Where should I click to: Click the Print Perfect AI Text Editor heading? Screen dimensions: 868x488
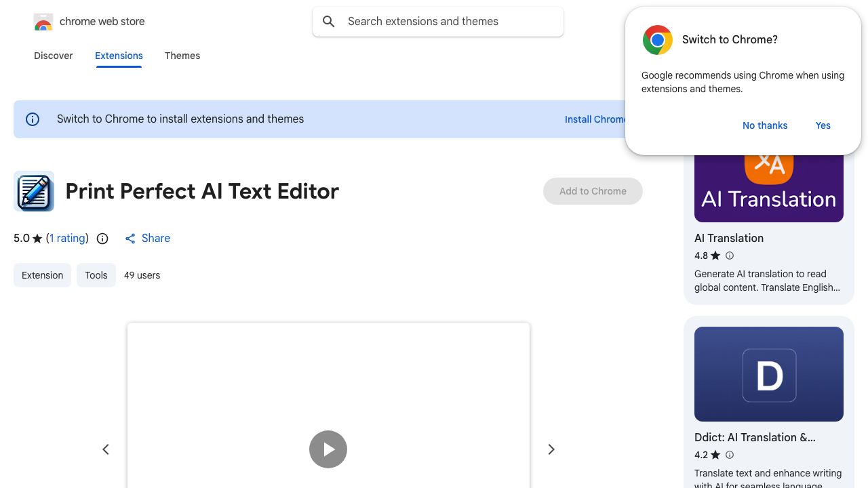[202, 191]
